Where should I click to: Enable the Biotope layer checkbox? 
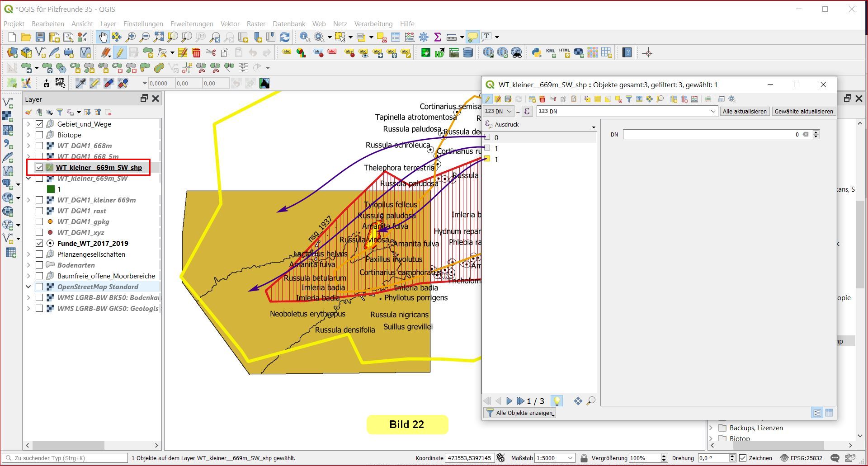39,135
